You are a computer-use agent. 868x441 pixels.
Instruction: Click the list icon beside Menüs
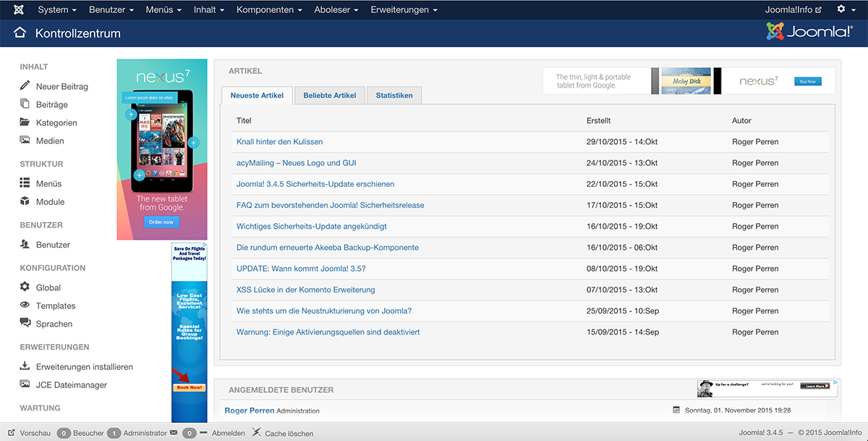[25, 183]
